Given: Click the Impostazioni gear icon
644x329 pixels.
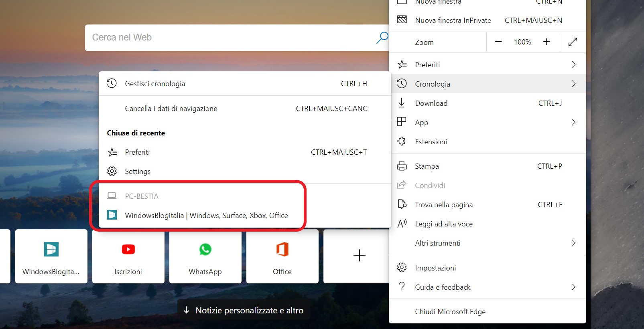Looking at the screenshot, I should (402, 268).
